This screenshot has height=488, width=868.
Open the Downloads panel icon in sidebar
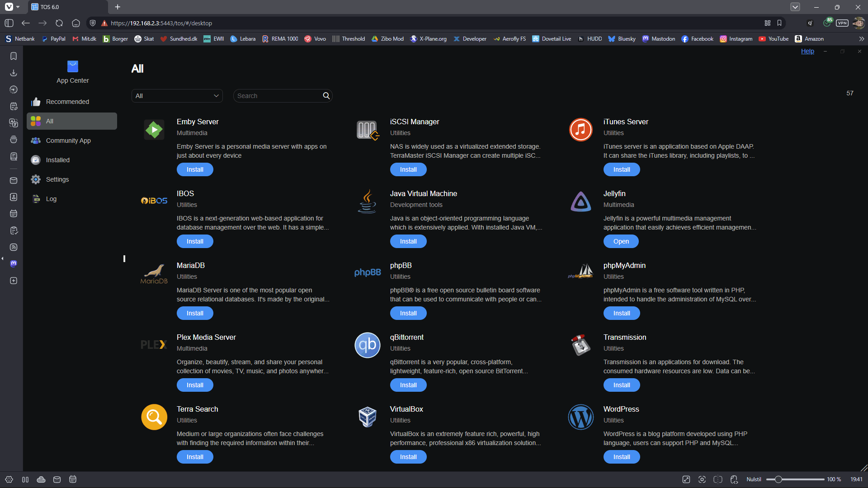14,73
